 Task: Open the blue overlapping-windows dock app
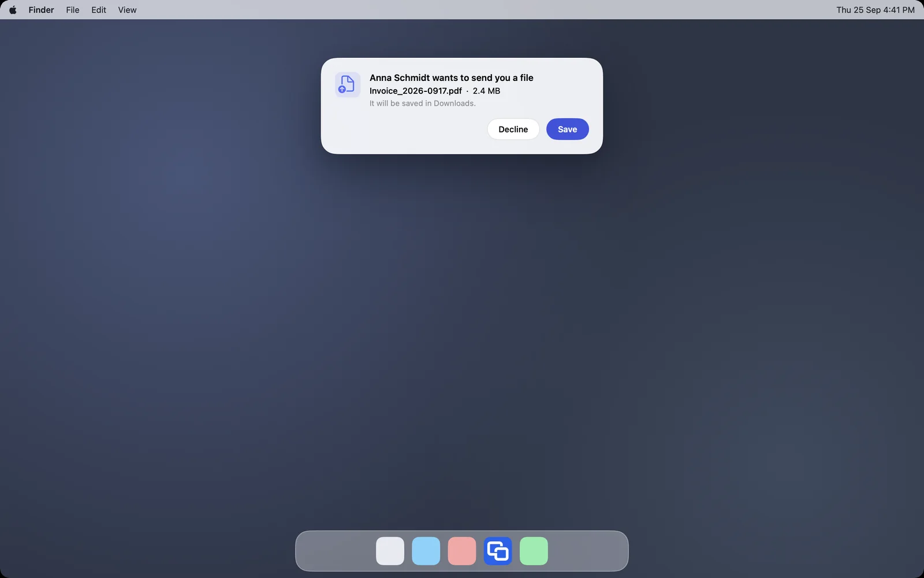(498, 551)
